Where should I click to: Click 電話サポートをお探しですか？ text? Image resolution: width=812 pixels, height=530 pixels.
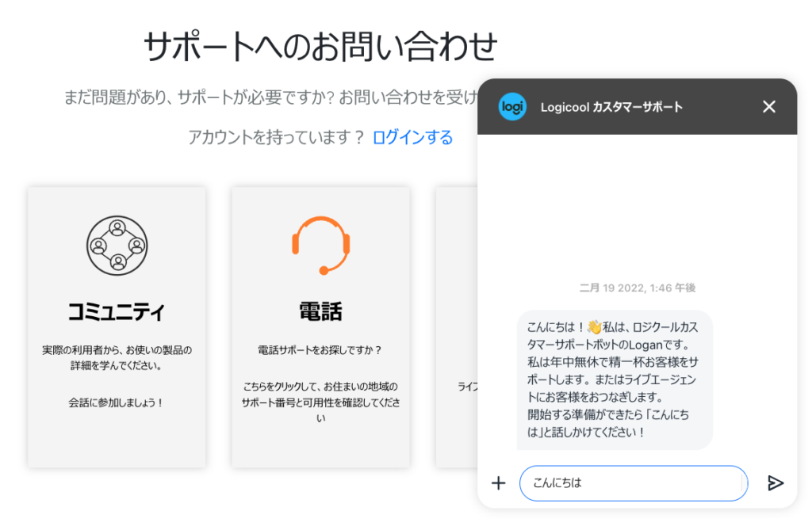320,350
